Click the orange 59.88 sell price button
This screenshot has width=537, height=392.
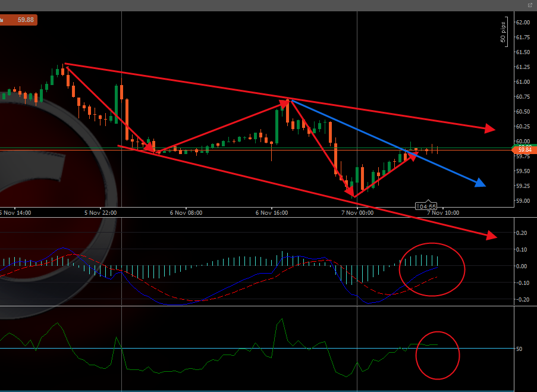(18, 20)
